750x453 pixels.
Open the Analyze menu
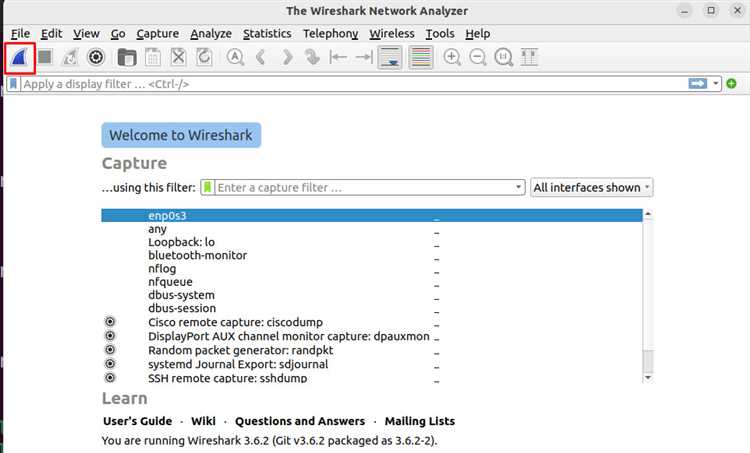[x=211, y=34]
